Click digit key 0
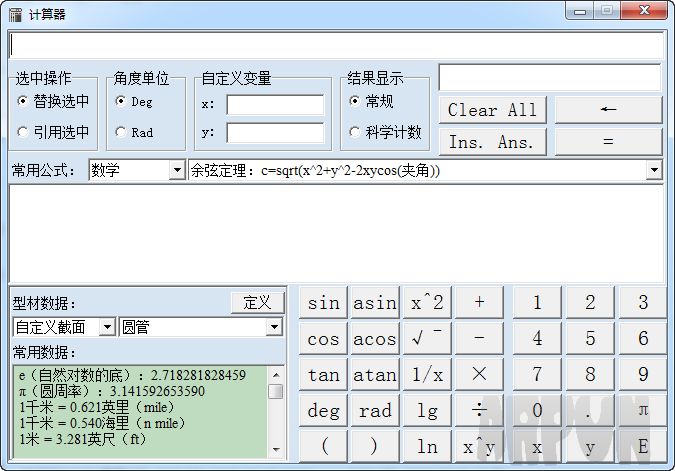This screenshot has height=471, width=675. click(537, 410)
